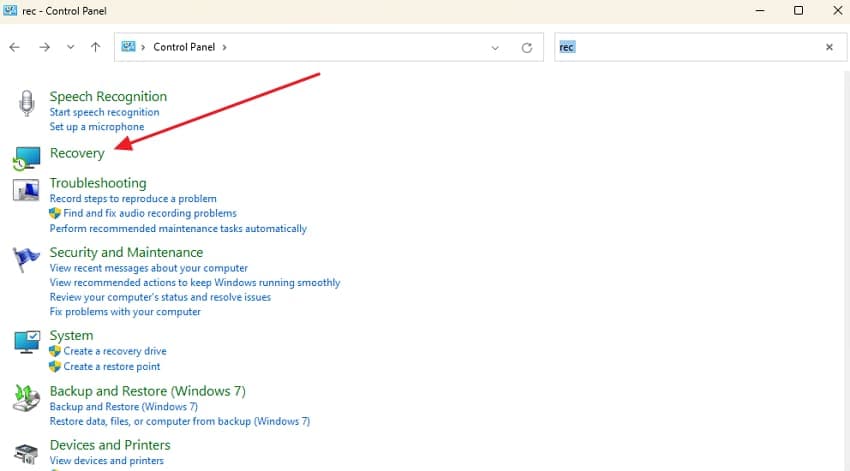The width and height of the screenshot is (850, 471).
Task: Go back with the back arrow
Action: tap(15, 47)
